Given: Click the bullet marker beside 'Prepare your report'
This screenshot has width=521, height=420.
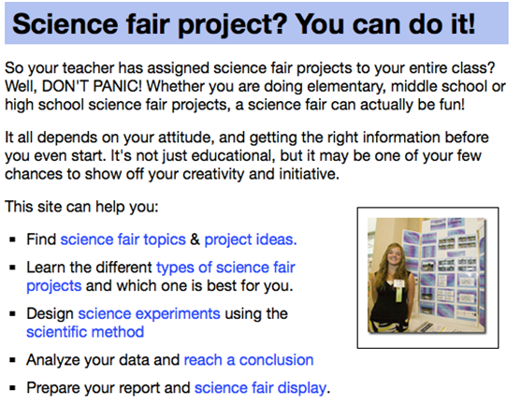Looking at the screenshot, I should coord(12,388).
